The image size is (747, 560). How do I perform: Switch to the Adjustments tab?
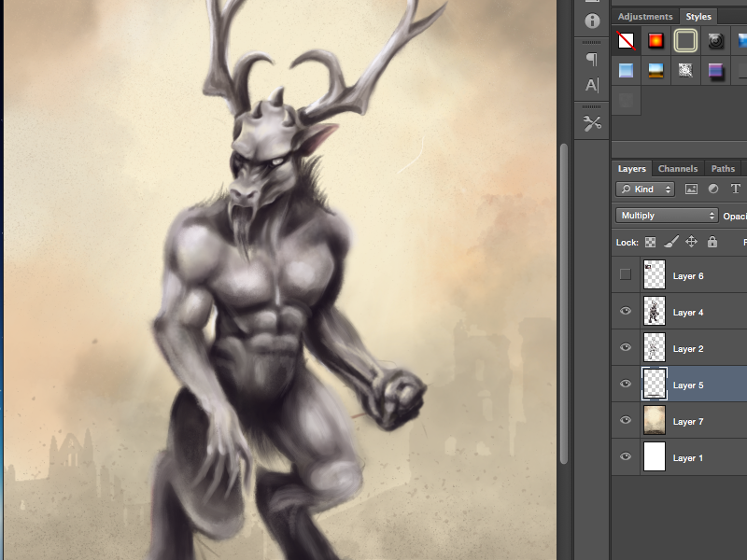[x=645, y=17]
